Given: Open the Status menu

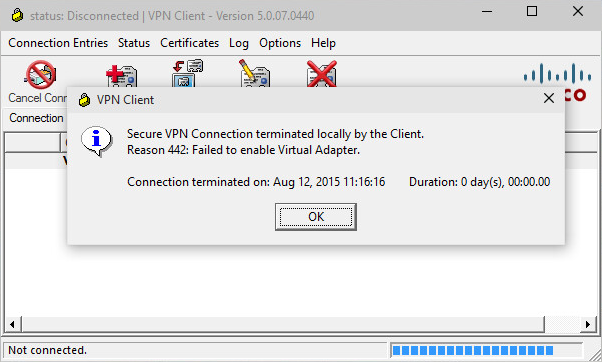Looking at the screenshot, I should (x=134, y=43).
